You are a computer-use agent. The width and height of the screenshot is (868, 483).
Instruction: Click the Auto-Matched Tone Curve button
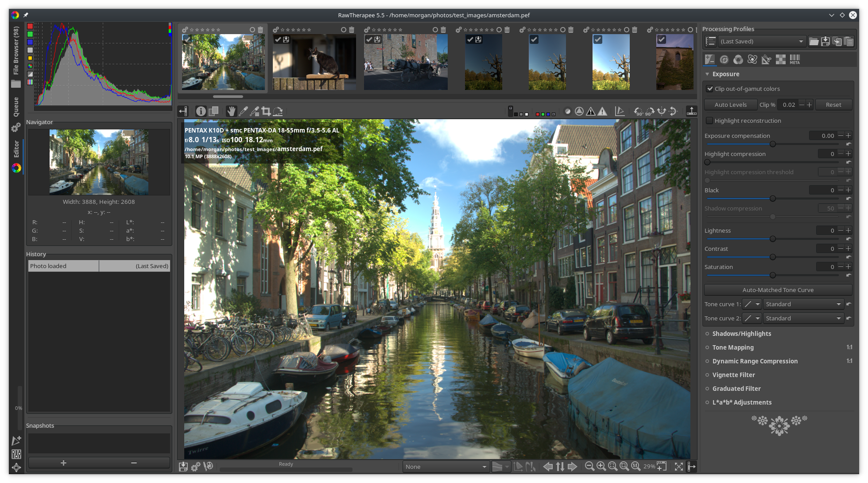(x=778, y=290)
